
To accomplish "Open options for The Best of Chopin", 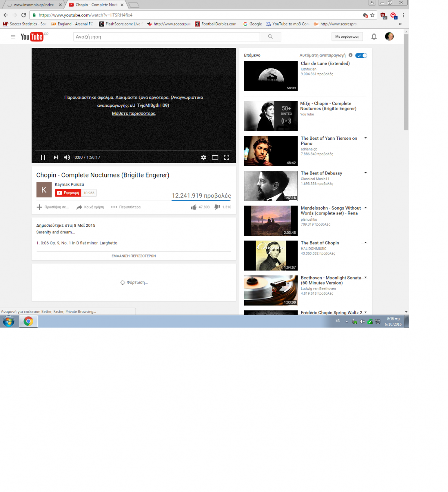I will pyautogui.click(x=365, y=243).
